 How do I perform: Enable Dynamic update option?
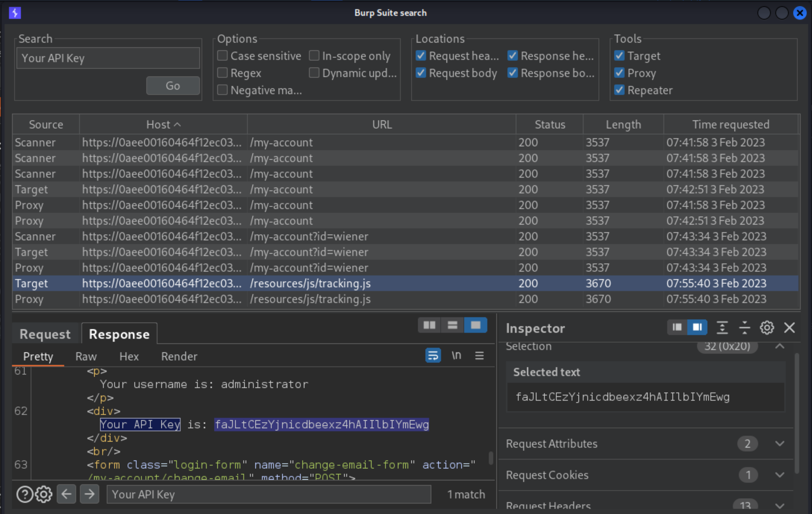click(314, 73)
